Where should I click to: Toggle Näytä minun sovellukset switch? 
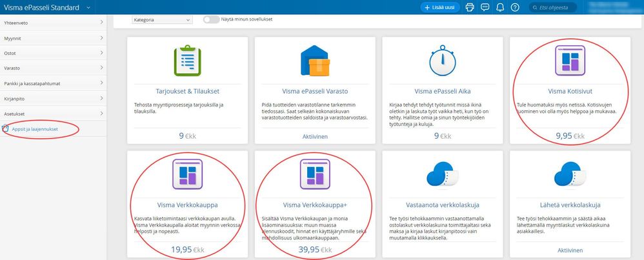pos(211,20)
